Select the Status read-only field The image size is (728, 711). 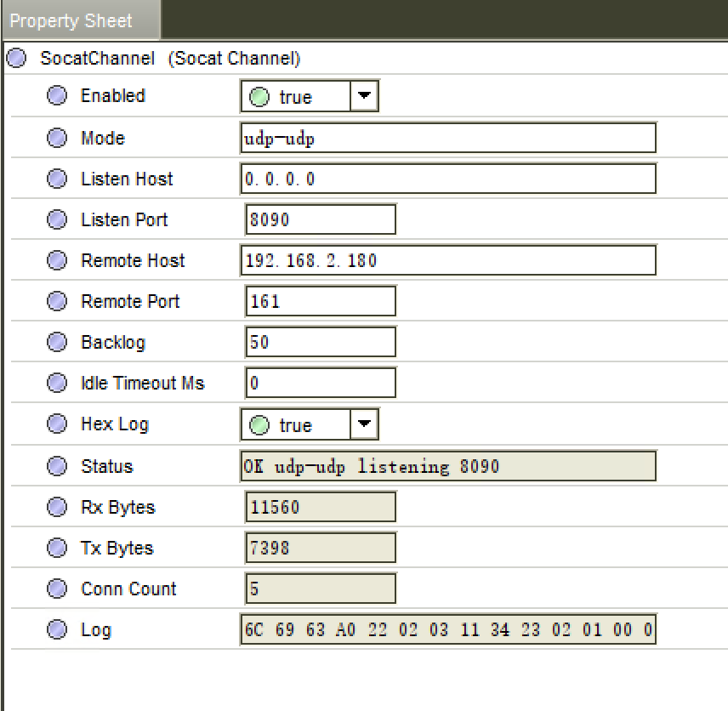tap(448, 466)
